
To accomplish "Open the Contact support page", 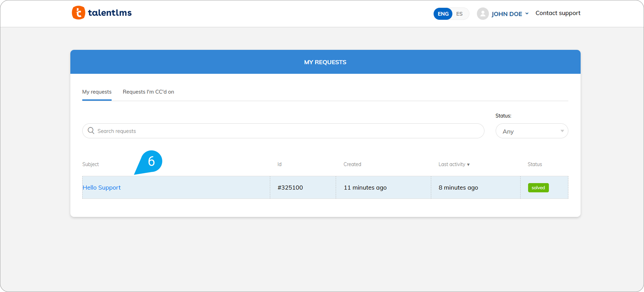I will [558, 13].
